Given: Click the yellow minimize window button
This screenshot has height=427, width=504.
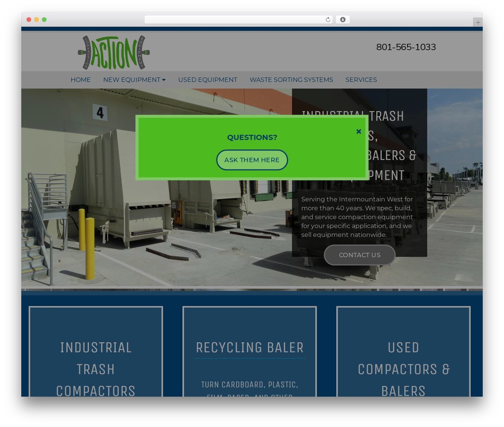Looking at the screenshot, I should click(36, 20).
